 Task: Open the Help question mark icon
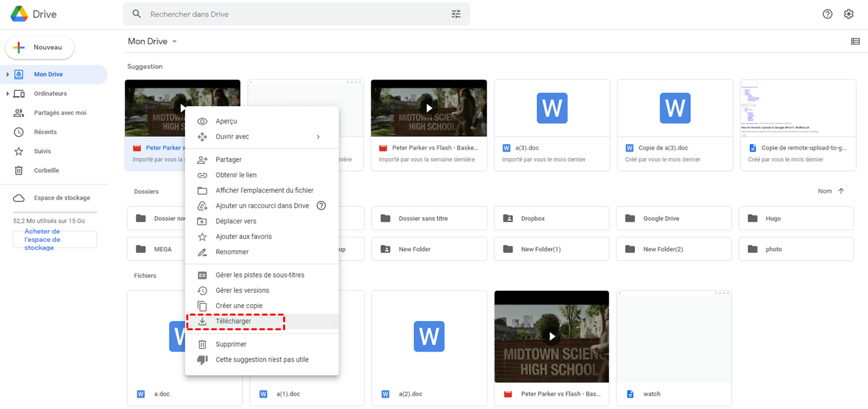click(x=827, y=14)
